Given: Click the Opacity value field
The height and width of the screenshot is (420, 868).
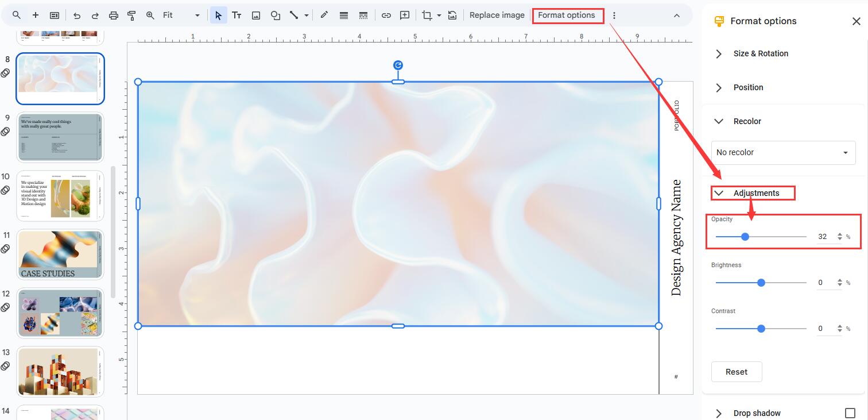Looking at the screenshot, I should click(x=823, y=237).
